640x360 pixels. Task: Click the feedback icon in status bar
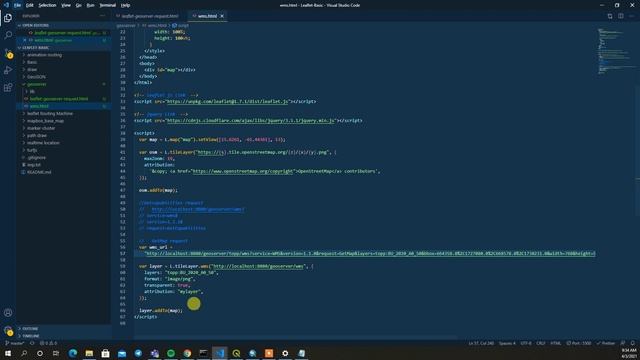623,343
